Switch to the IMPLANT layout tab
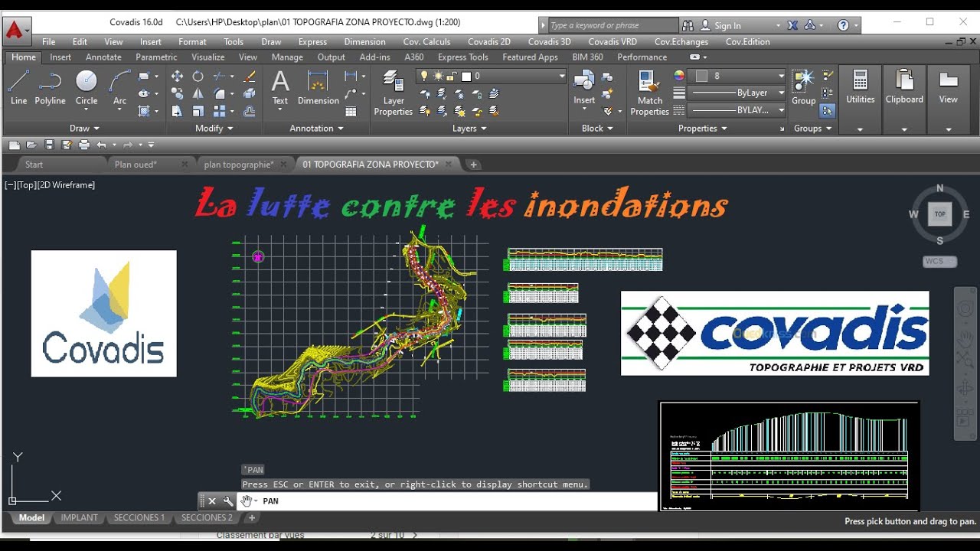 (80, 518)
